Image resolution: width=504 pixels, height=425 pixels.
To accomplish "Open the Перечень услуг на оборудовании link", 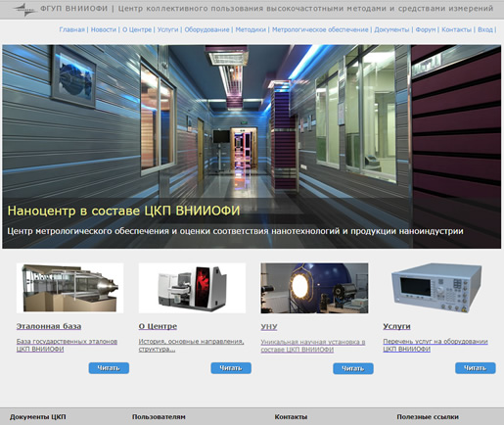I will [435, 345].
